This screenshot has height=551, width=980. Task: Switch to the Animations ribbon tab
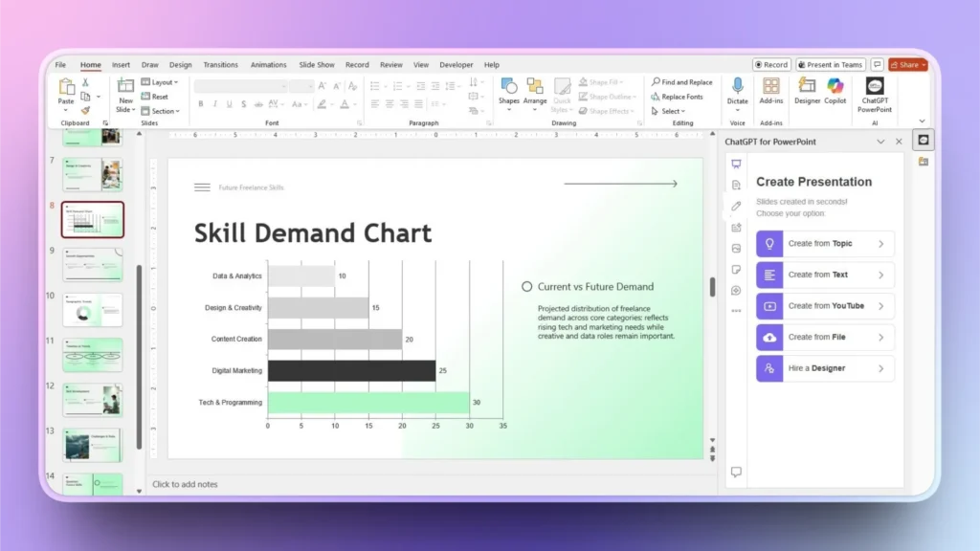pos(268,64)
